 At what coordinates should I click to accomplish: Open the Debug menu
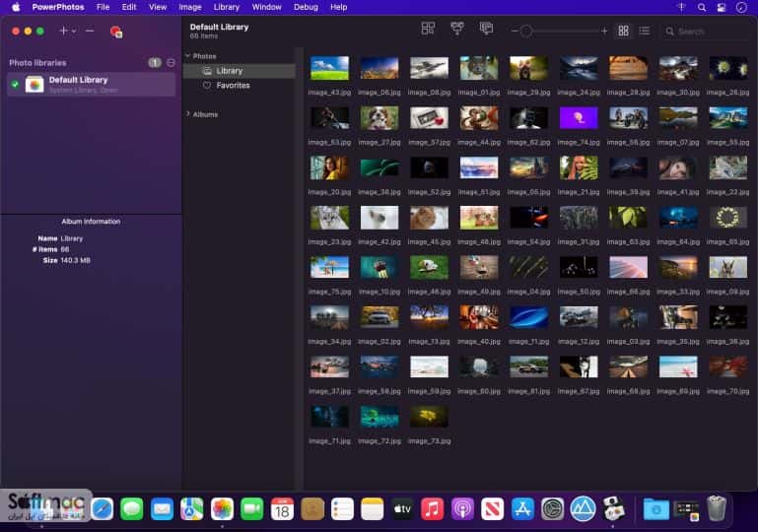click(306, 7)
